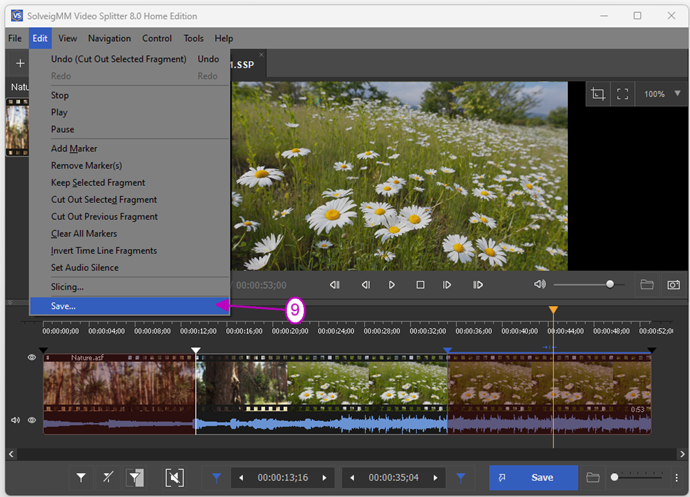Toggle audio track visibility eye
This screenshot has height=497, width=690.
(32, 420)
